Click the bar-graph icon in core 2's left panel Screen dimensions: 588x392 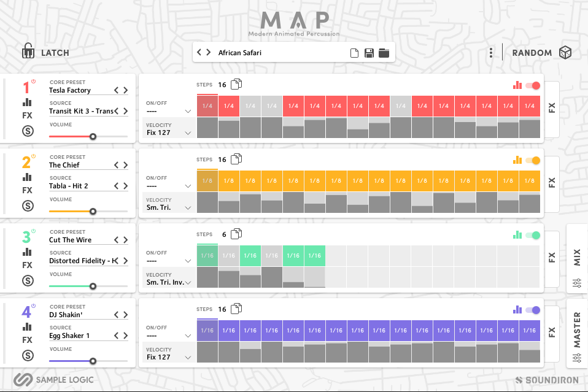pyautogui.click(x=27, y=177)
